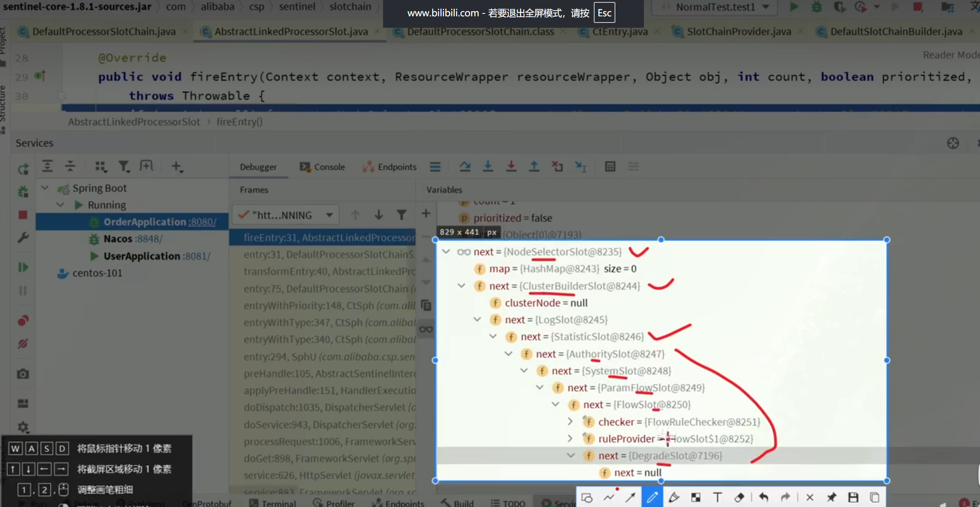980x507 pixels.
Task: Pin the screenshot to screen
Action: 831,497
